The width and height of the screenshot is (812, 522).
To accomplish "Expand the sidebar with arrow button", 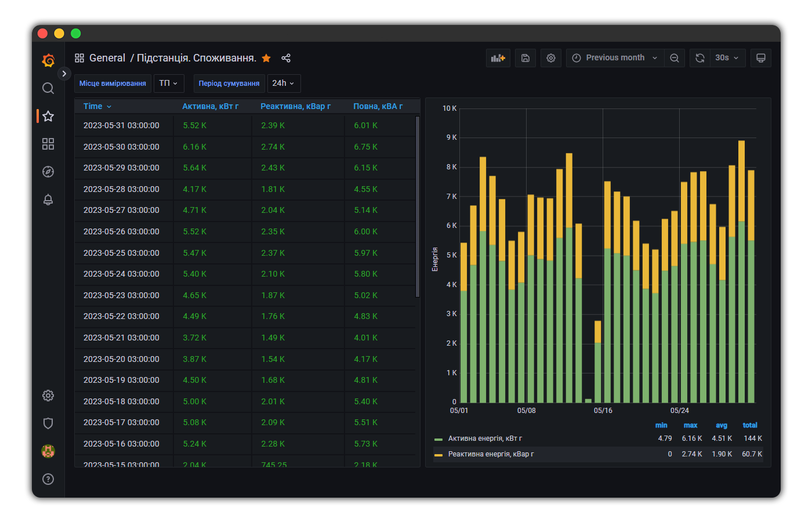I will click(x=64, y=74).
